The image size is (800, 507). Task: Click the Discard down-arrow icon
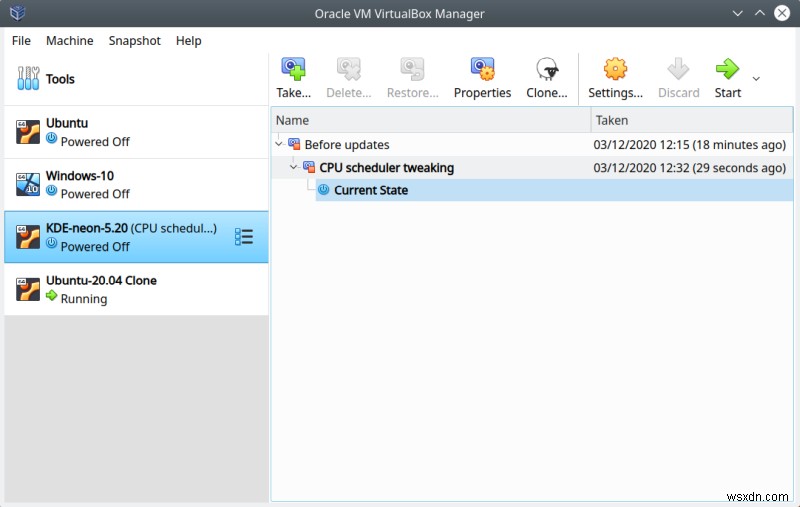tap(678, 69)
